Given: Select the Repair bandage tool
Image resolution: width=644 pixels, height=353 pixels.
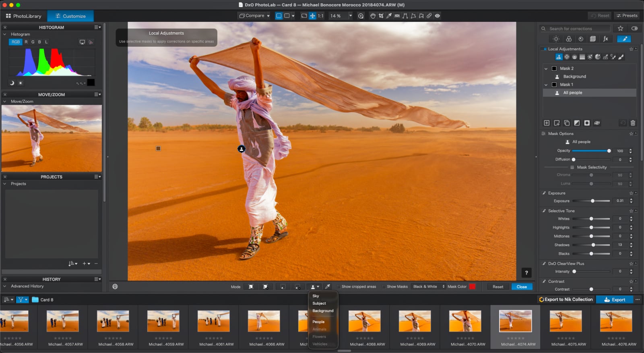Looking at the screenshot, I should pos(429,16).
